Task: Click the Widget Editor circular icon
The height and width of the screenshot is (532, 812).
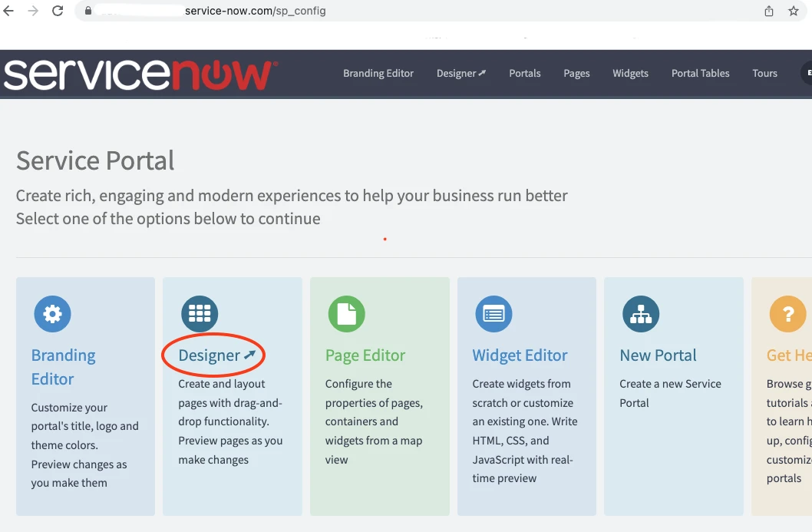Action: [x=493, y=315]
